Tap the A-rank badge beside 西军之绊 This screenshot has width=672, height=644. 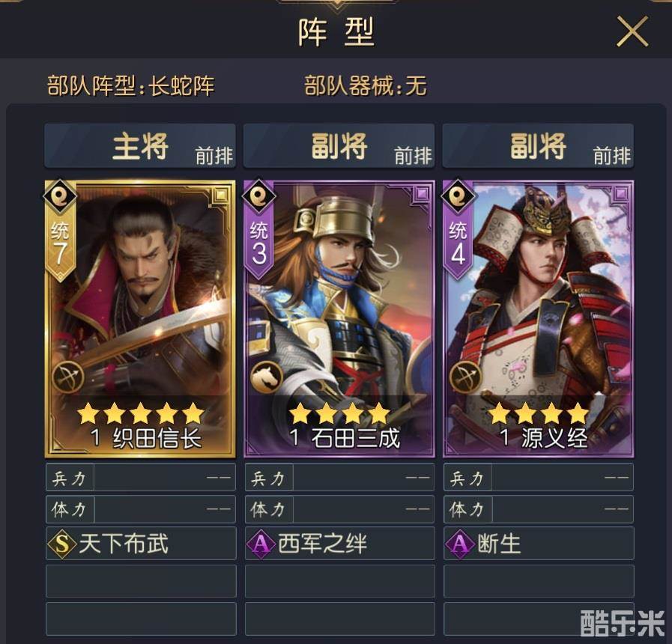(x=261, y=544)
